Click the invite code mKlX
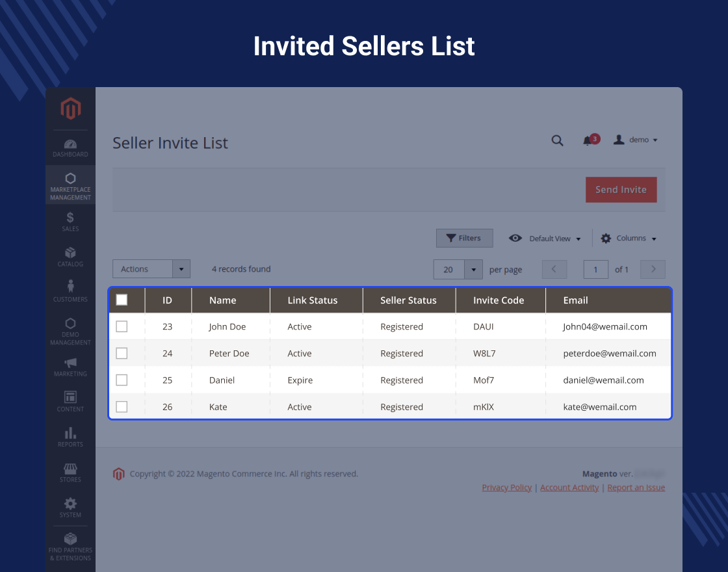The height and width of the screenshot is (572, 728). pyautogui.click(x=484, y=407)
